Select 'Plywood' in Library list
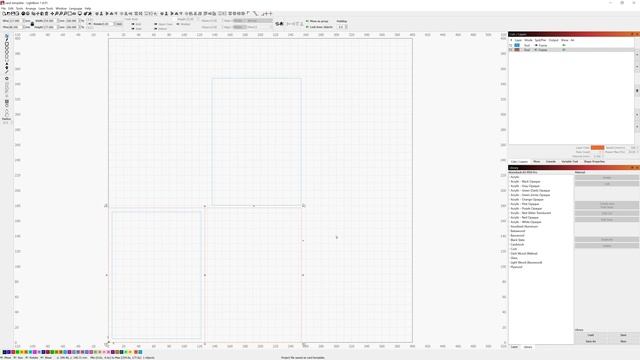The width and height of the screenshot is (640, 360). point(516,267)
